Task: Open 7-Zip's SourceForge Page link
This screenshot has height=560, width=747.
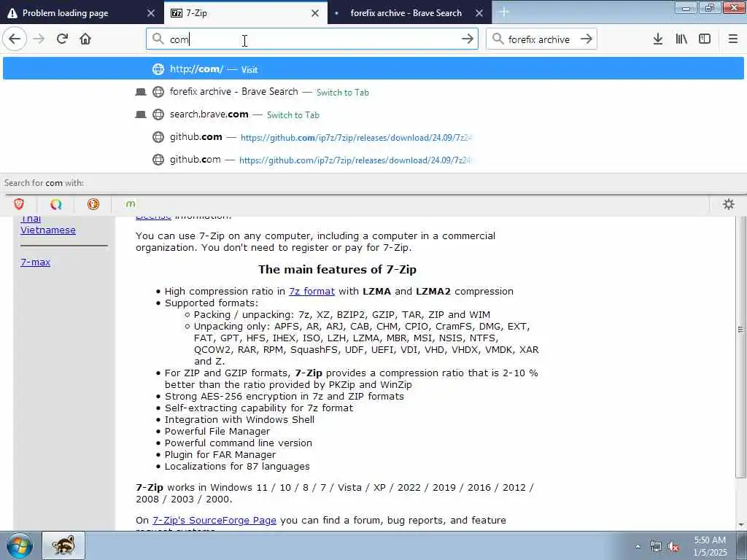Action: point(214,520)
